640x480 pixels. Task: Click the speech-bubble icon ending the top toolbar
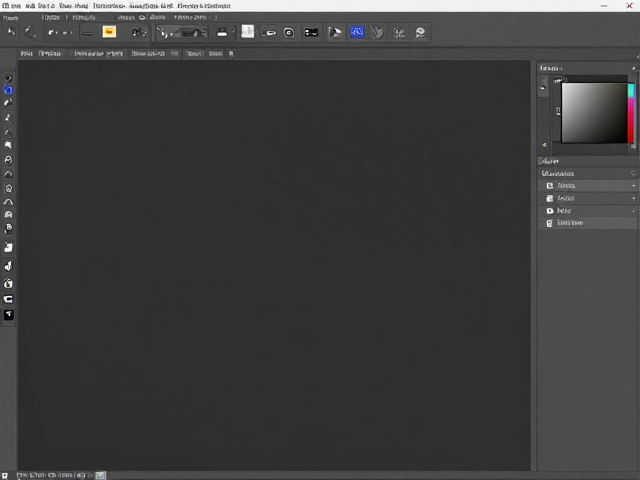[420, 33]
